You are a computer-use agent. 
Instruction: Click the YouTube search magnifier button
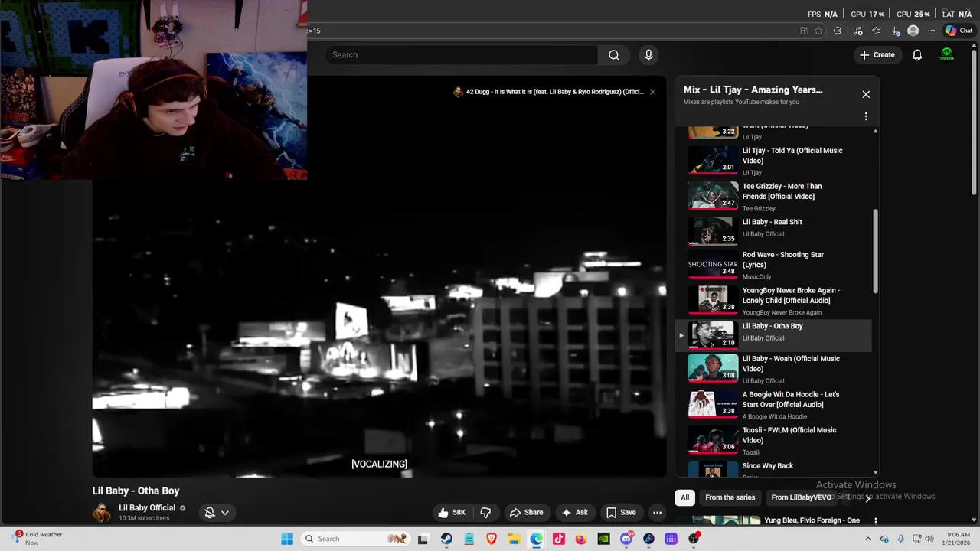pos(613,55)
